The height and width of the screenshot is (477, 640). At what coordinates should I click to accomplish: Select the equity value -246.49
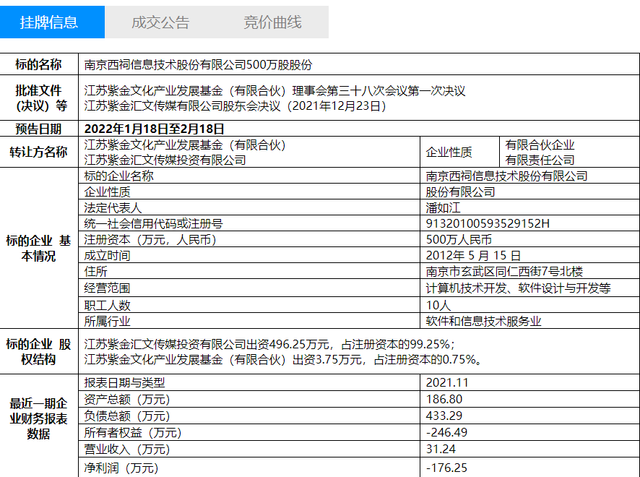tap(447, 433)
